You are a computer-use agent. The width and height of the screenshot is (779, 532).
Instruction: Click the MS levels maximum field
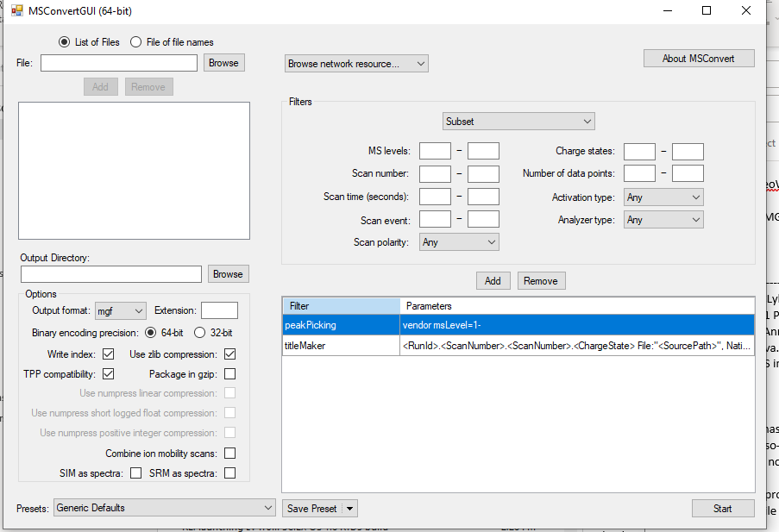pyautogui.click(x=483, y=151)
